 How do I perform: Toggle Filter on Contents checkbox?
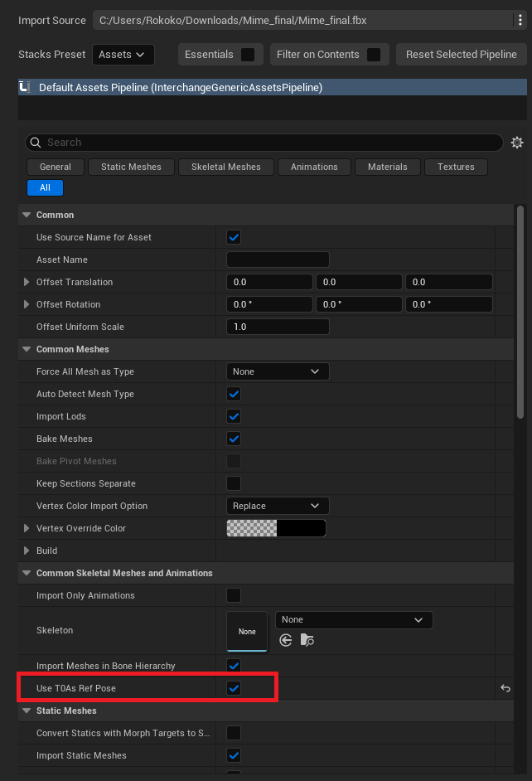373,55
